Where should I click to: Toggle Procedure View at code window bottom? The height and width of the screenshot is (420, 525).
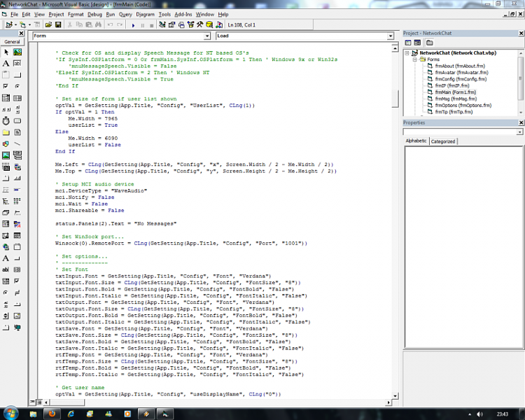coord(32,402)
